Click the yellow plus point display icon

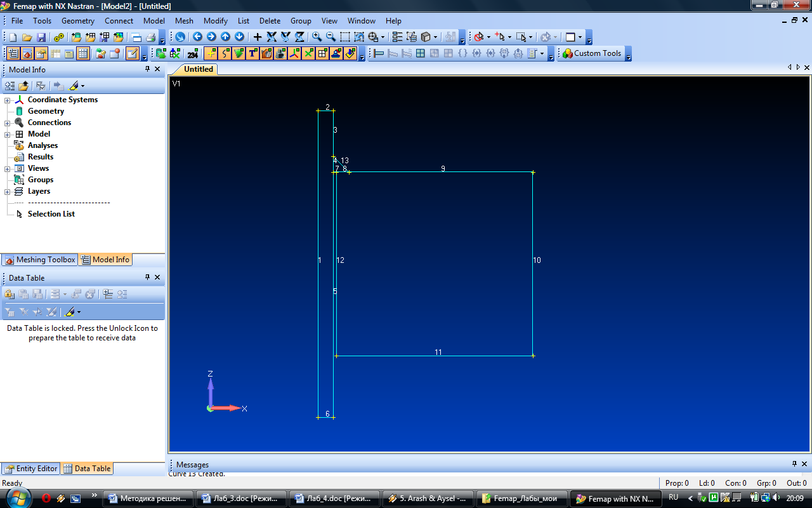[x=211, y=54]
